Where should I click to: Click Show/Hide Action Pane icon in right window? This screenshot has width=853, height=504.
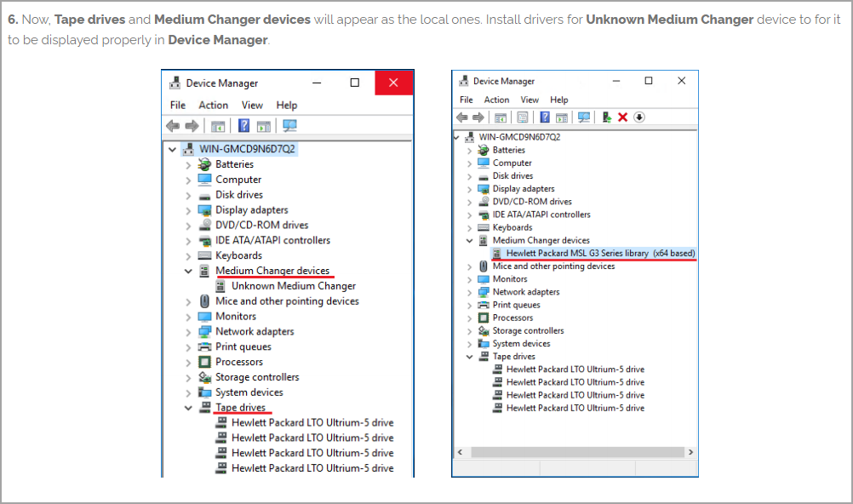[x=561, y=117]
